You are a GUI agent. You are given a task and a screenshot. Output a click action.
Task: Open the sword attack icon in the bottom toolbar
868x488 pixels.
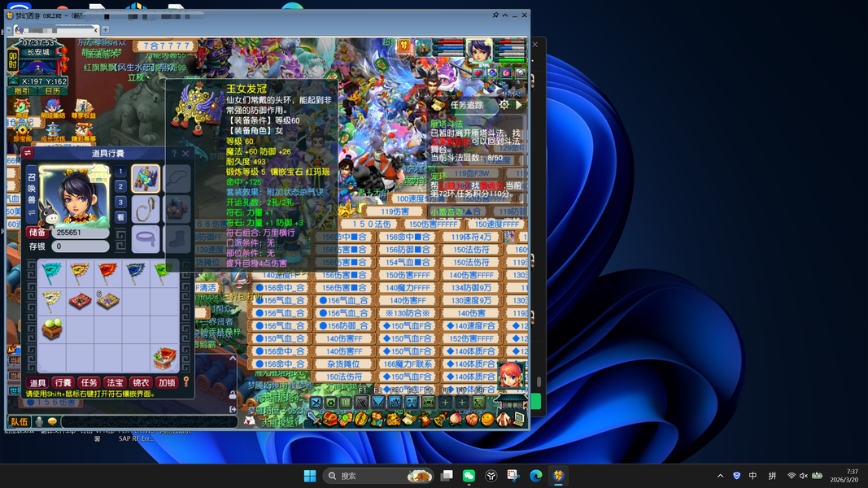tap(314, 420)
